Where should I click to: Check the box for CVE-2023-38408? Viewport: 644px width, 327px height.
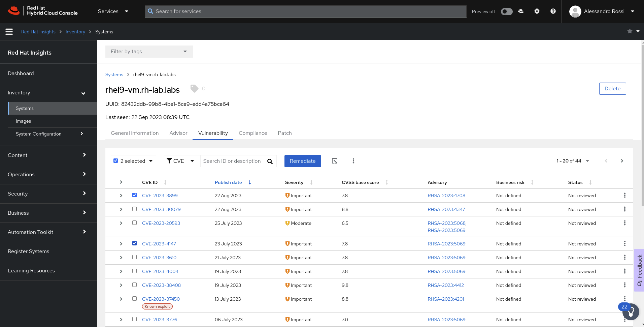point(135,285)
